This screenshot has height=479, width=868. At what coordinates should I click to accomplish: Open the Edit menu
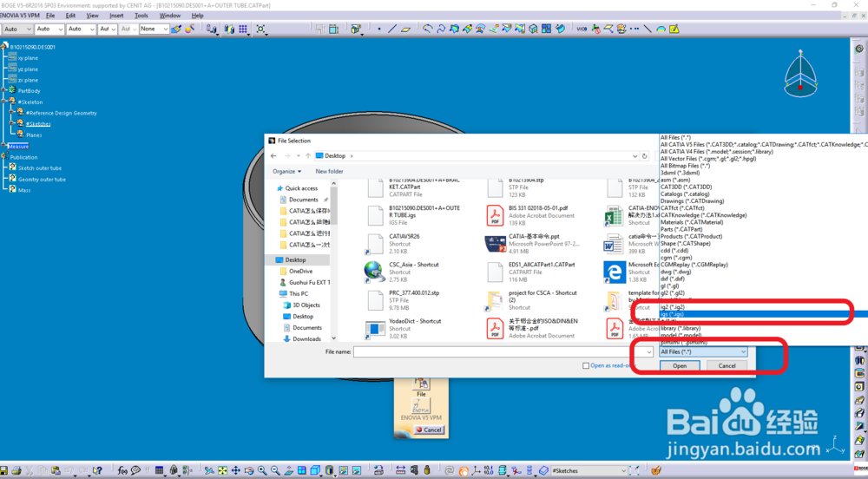70,16
